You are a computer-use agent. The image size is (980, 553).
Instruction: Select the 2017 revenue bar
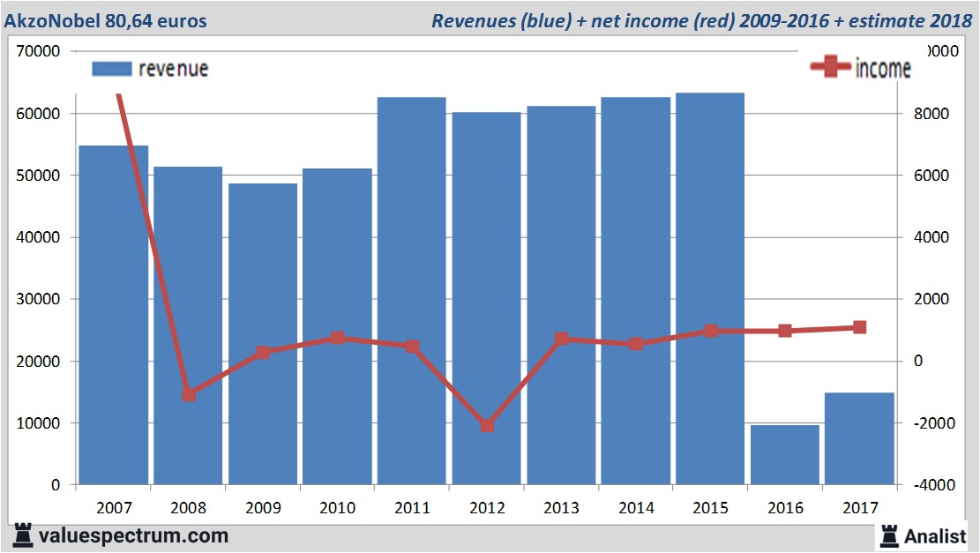coord(859,438)
